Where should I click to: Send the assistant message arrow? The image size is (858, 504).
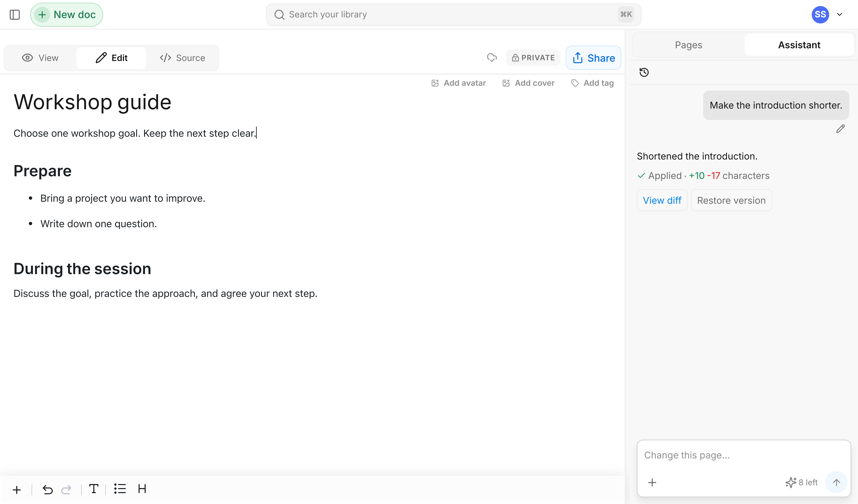836,483
